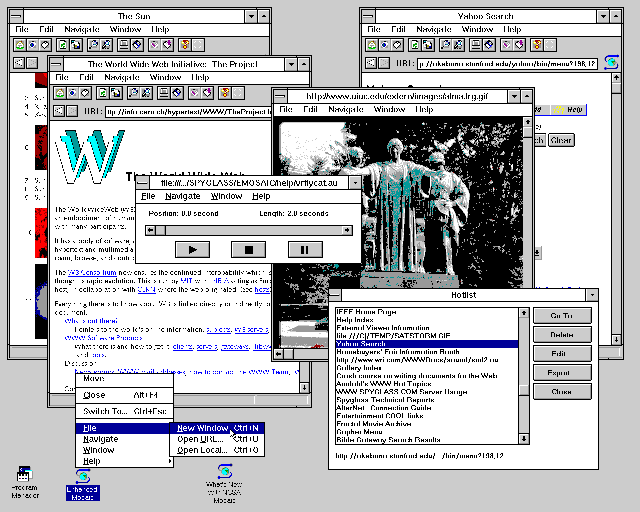Click the tag icon in World Wide Web Initiative toolbar

[85, 93]
